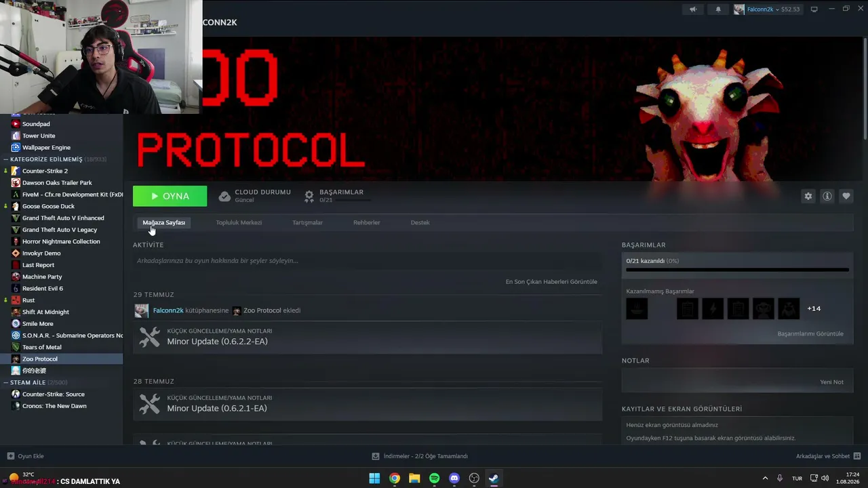Check the Cloud Durumu status
Image resolution: width=868 pixels, height=488 pixels.
(x=255, y=196)
